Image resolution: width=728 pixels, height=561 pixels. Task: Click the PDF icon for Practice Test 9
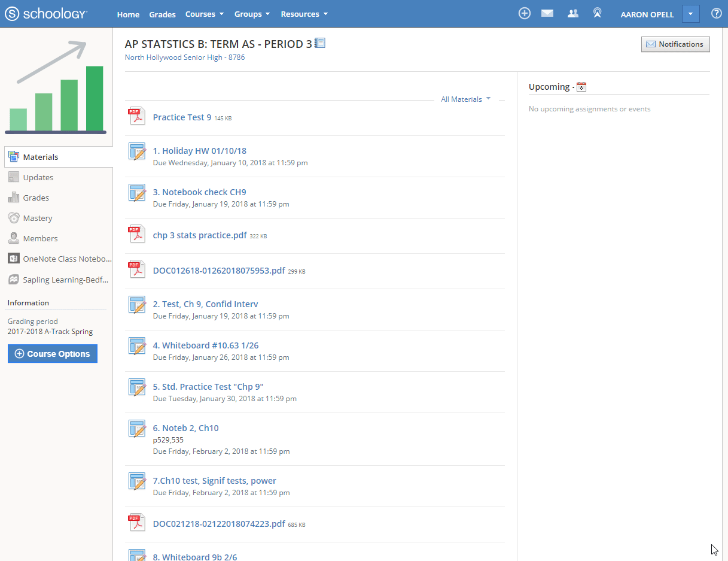point(137,116)
